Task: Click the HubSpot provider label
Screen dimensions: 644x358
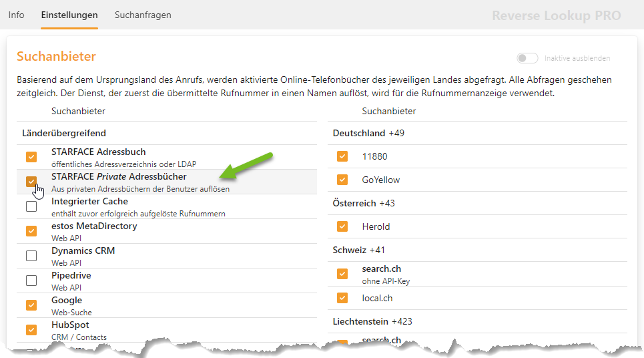Action: (70, 325)
